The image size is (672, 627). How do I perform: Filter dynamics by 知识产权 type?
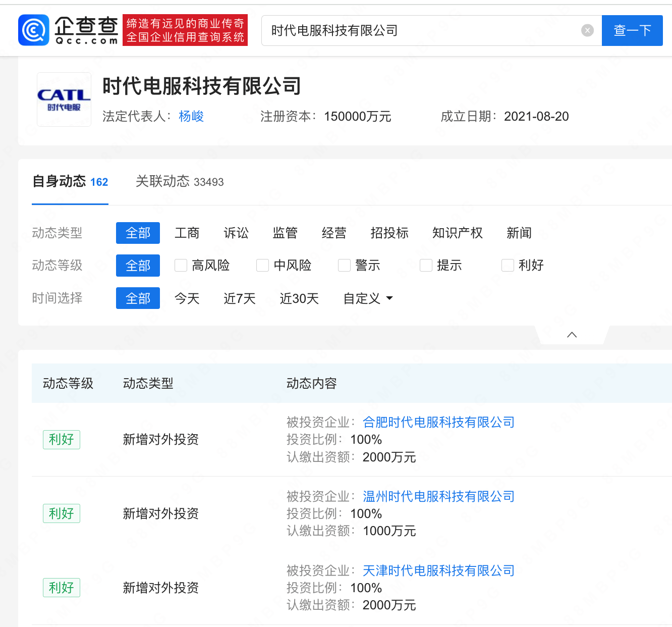[458, 233]
